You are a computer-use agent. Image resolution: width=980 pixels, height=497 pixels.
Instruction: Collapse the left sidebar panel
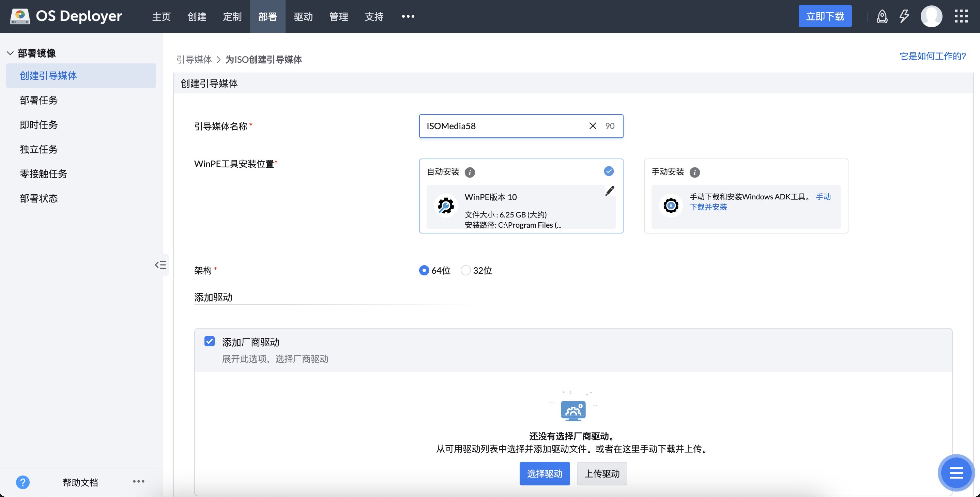click(160, 265)
